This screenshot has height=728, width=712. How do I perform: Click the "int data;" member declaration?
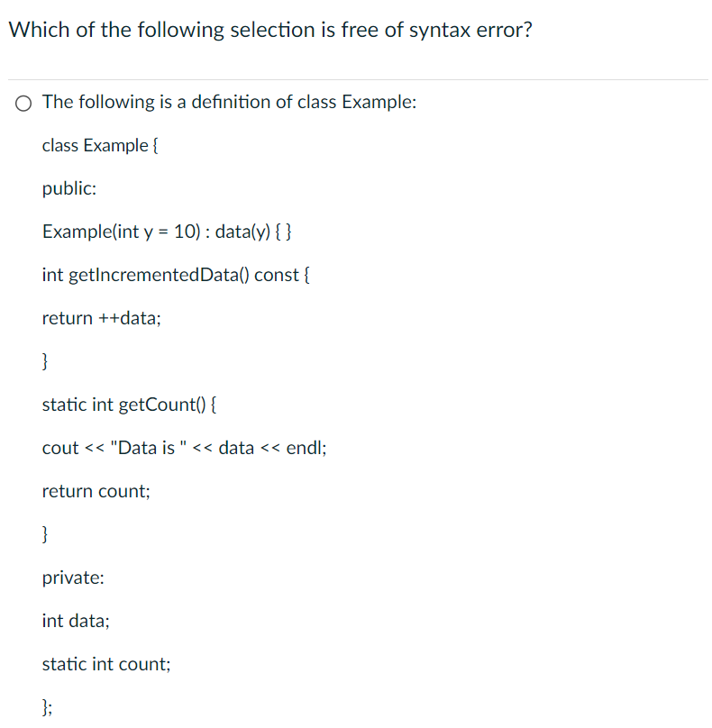pos(76,621)
